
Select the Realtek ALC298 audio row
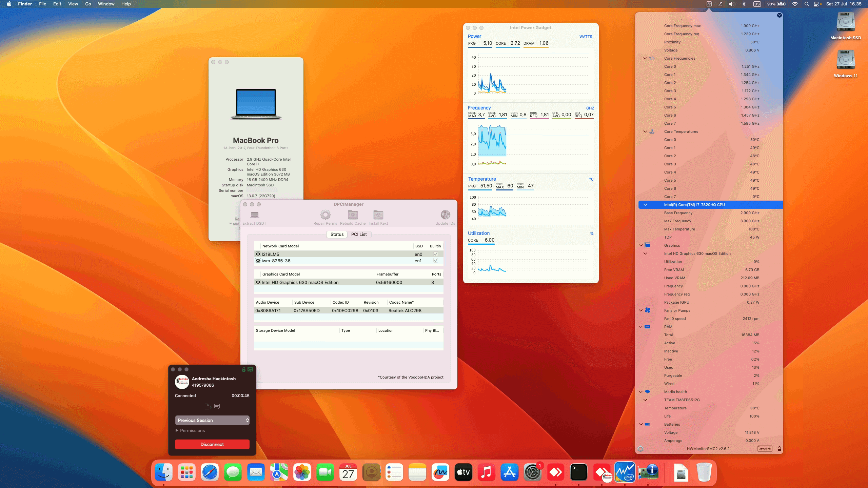tap(349, 310)
